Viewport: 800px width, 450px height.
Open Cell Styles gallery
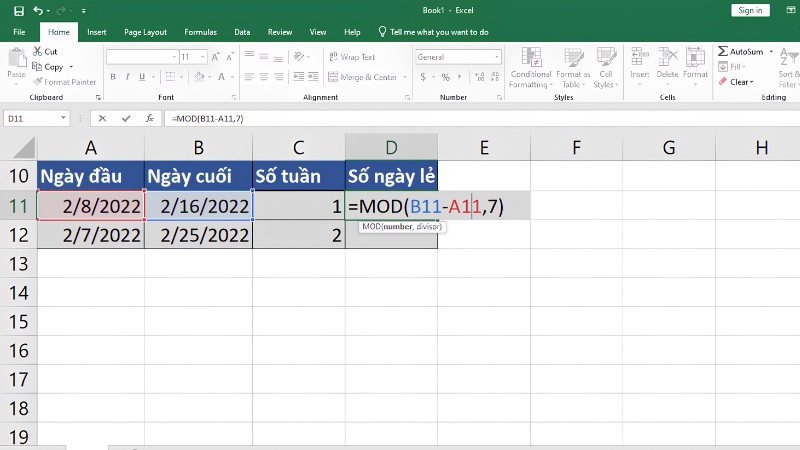[x=606, y=68]
